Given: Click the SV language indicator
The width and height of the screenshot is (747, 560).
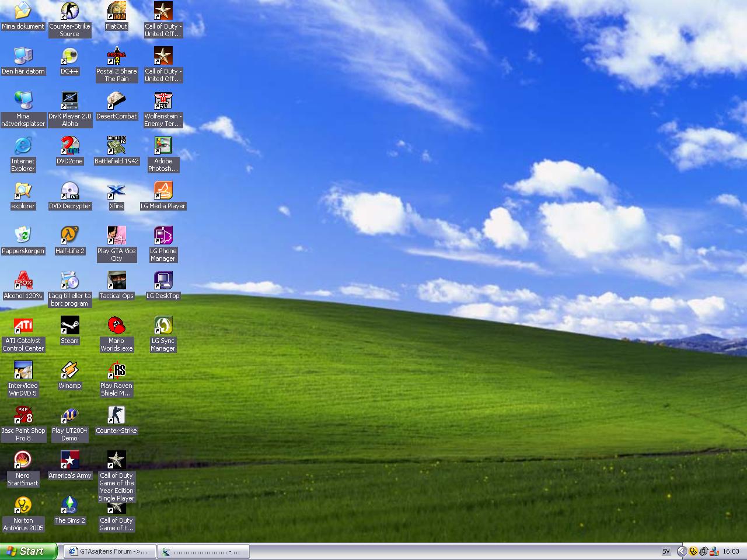Looking at the screenshot, I should [666, 551].
